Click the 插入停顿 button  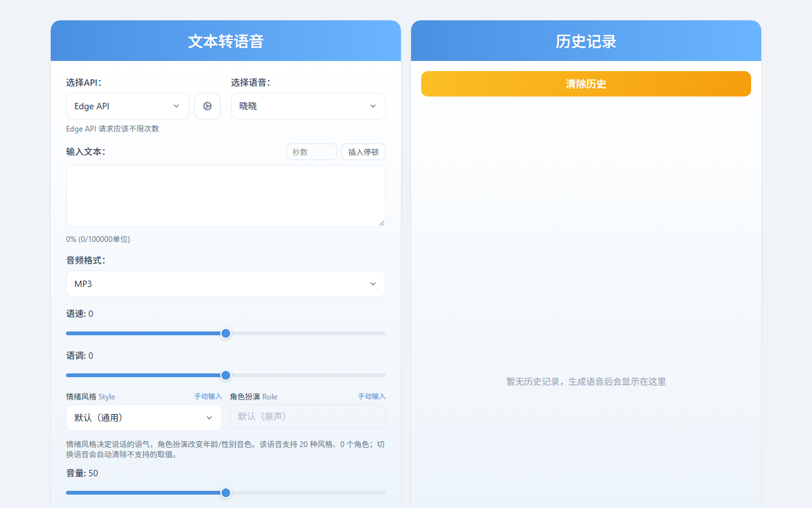coord(363,152)
